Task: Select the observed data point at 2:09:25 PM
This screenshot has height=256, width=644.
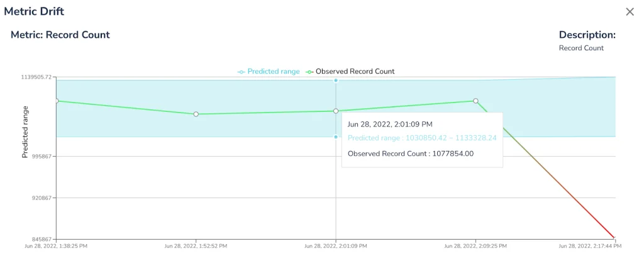Action: point(475,101)
